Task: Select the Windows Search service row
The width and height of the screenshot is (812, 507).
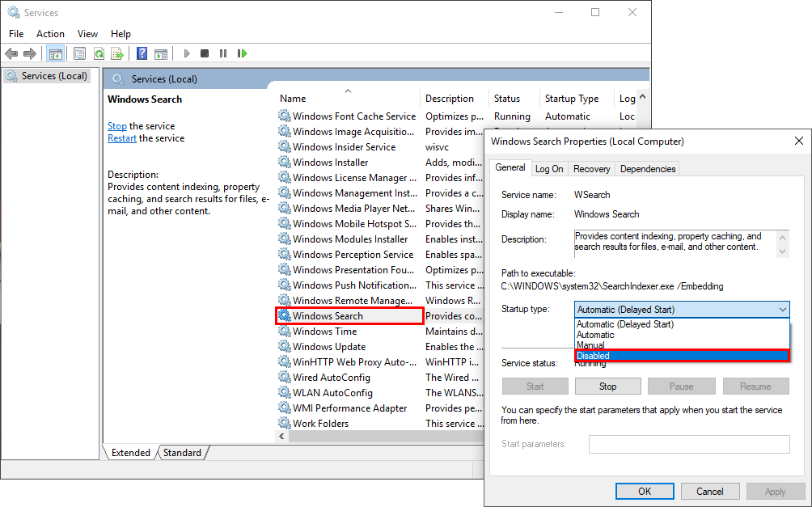Action: coord(350,316)
